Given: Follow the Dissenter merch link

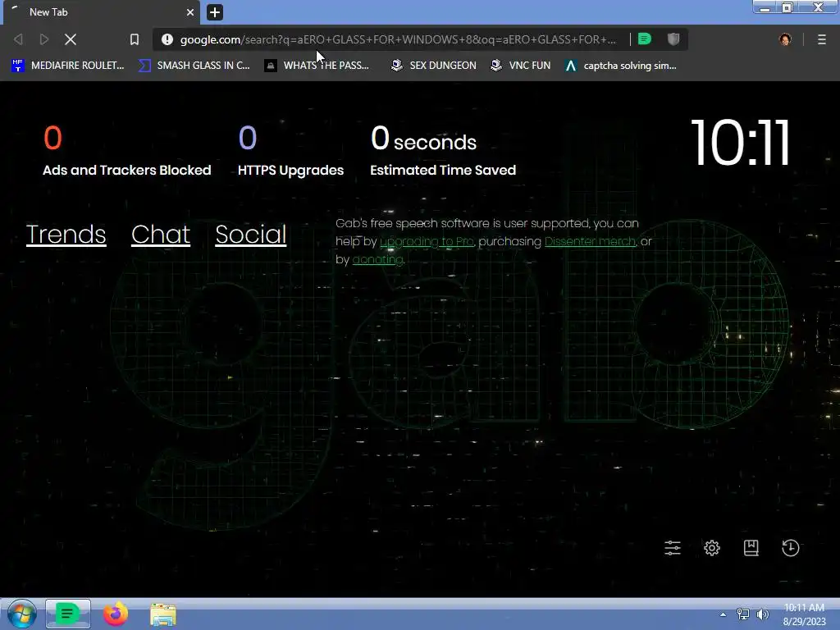Looking at the screenshot, I should (x=591, y=242).
